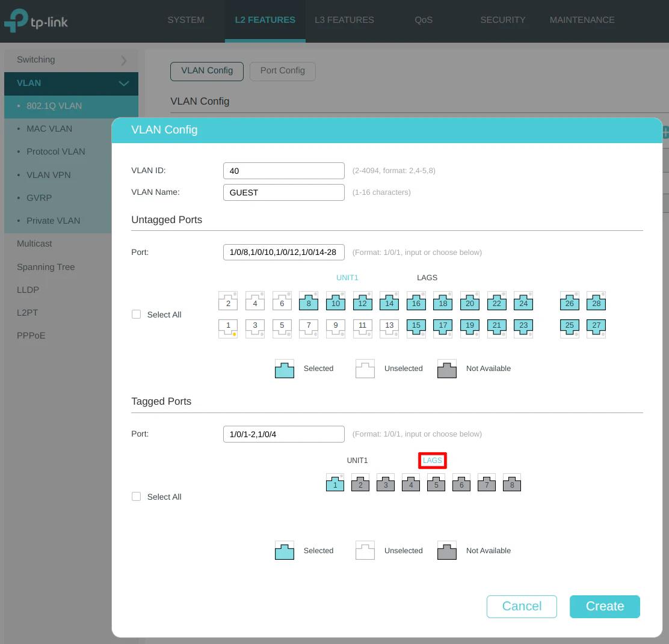Image resolution: width=669 pixels, height=644 pixels.
Task: Open Protocol VLAN in sidebar
Action: pos(56,152)
